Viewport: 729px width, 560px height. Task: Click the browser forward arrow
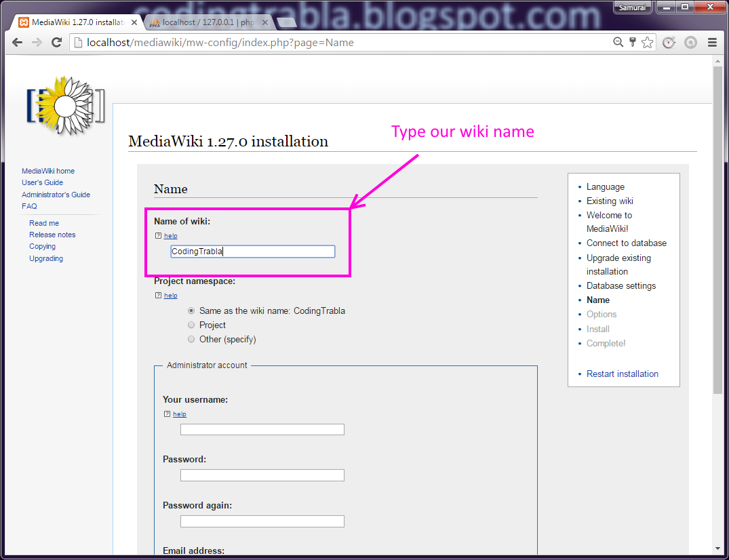[37, 43]
